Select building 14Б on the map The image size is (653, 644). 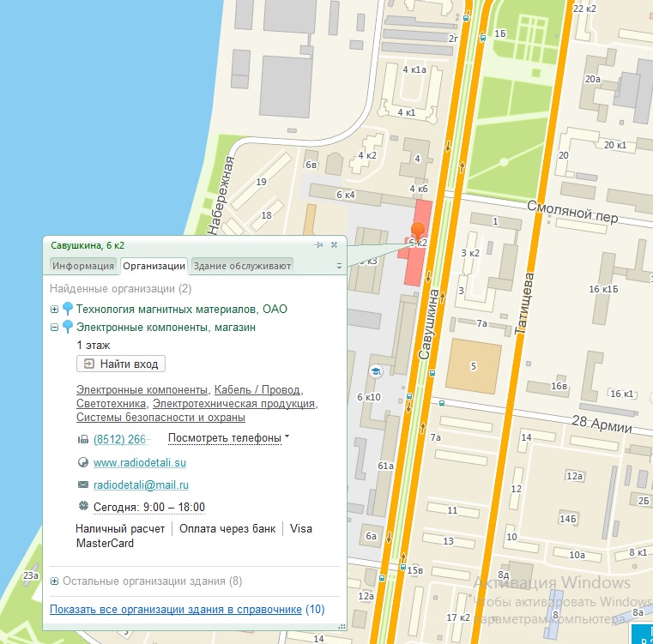568,519
